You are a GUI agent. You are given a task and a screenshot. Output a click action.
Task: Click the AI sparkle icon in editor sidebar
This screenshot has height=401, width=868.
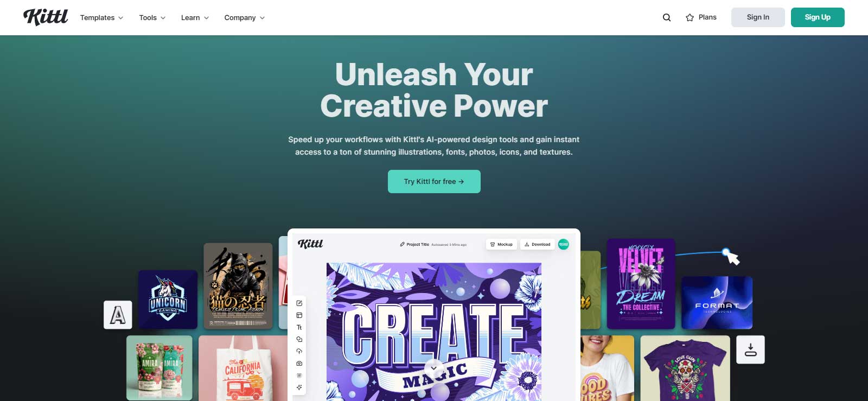[299, 387]
